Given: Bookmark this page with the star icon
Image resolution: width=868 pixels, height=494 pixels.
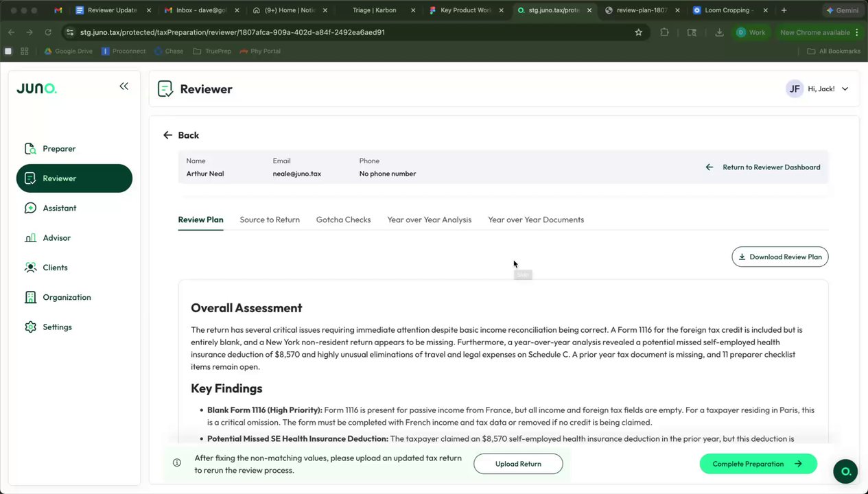Looking at the screenshot, I should (638, 32).
